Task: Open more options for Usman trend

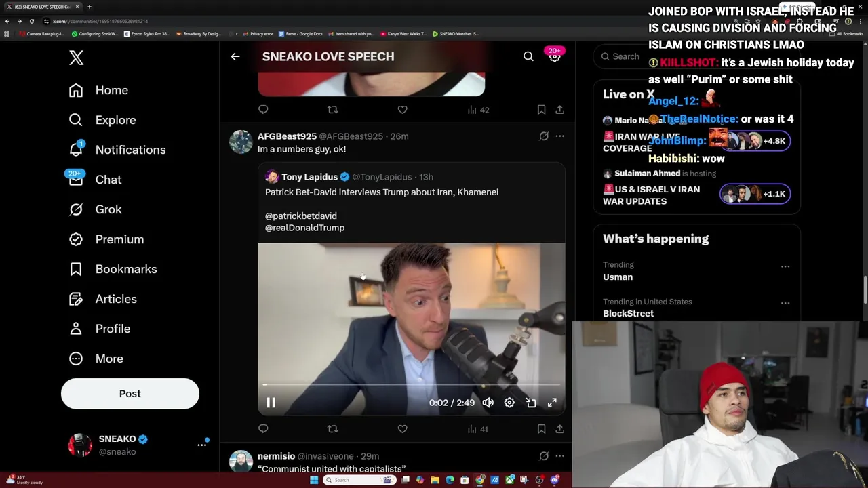Action: pos(785,266)
